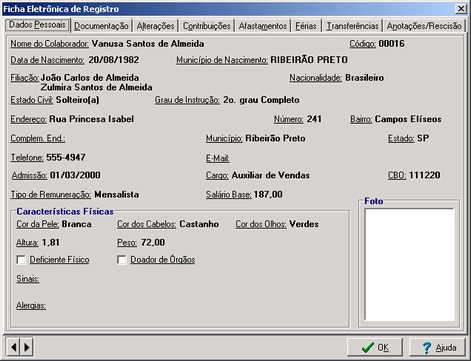Go to the next record arrow
Viewport: 471px width, 361px height.
[x=27, y=347]
